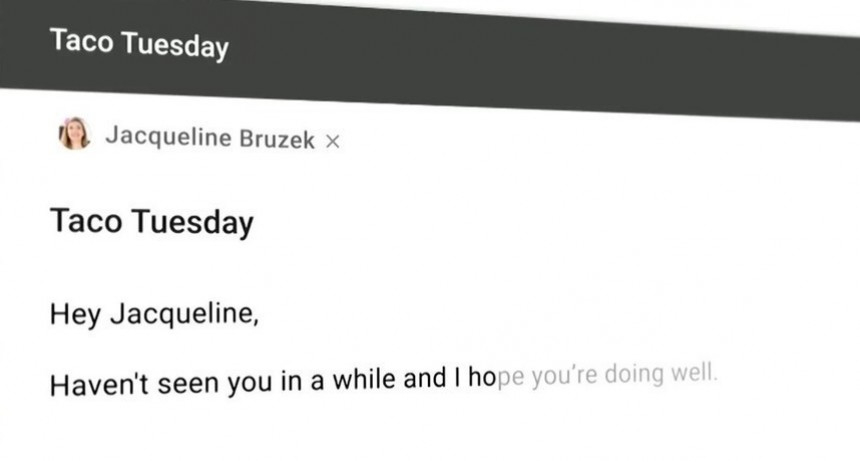Click the last name 'Bruzek' in recipient chip
Image resolution: width=860 pixels, height=461 pixels.
[x=277, y=139]
